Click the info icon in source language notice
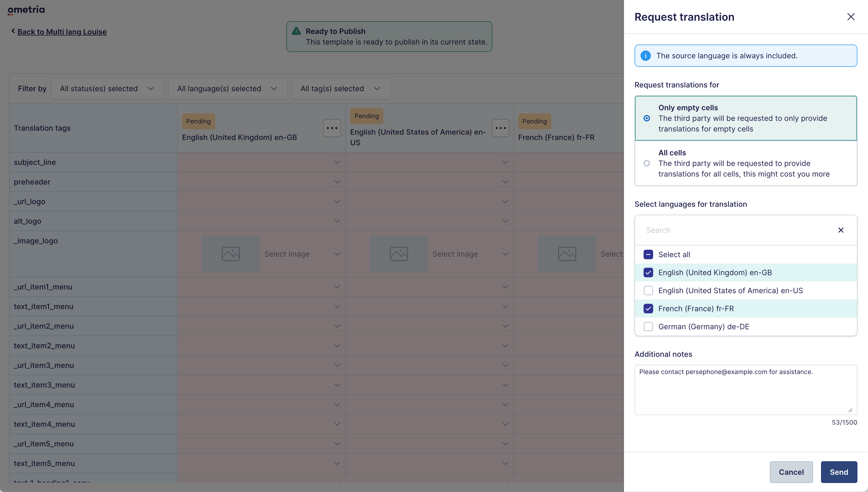 [x=645, y=56]
